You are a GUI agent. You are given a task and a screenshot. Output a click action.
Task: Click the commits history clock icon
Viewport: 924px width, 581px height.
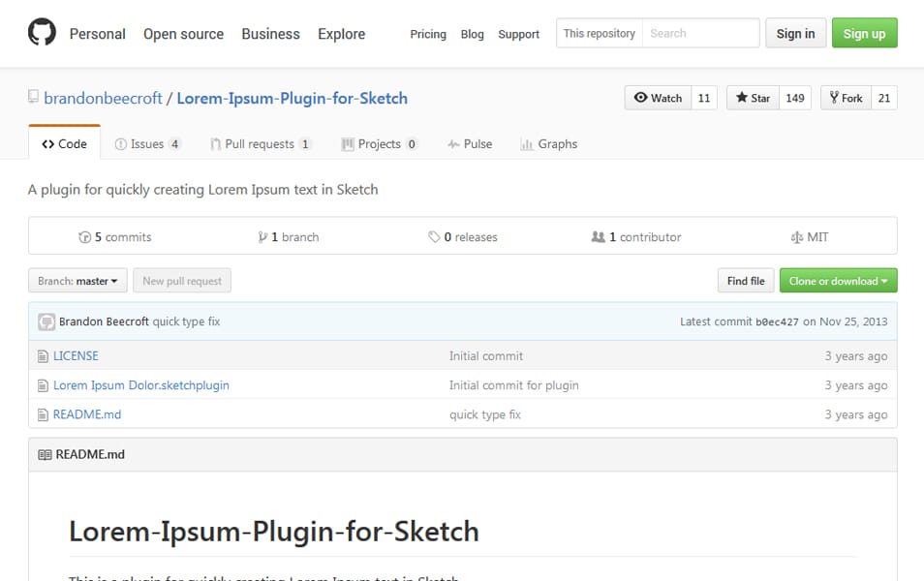(85, 237)
